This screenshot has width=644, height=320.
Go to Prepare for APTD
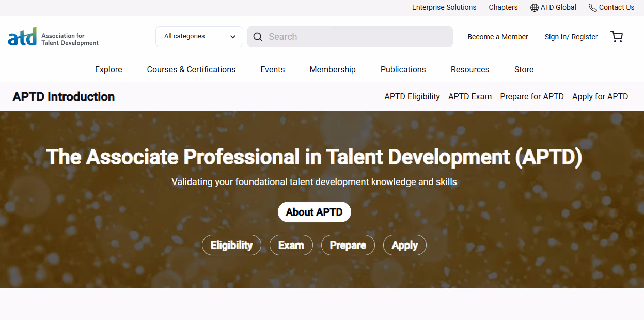pyautogui.click(x=532, y=96)
